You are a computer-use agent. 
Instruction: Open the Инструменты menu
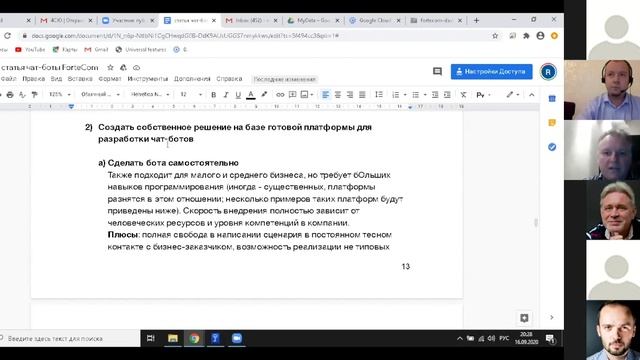click(x=147, y=79)
